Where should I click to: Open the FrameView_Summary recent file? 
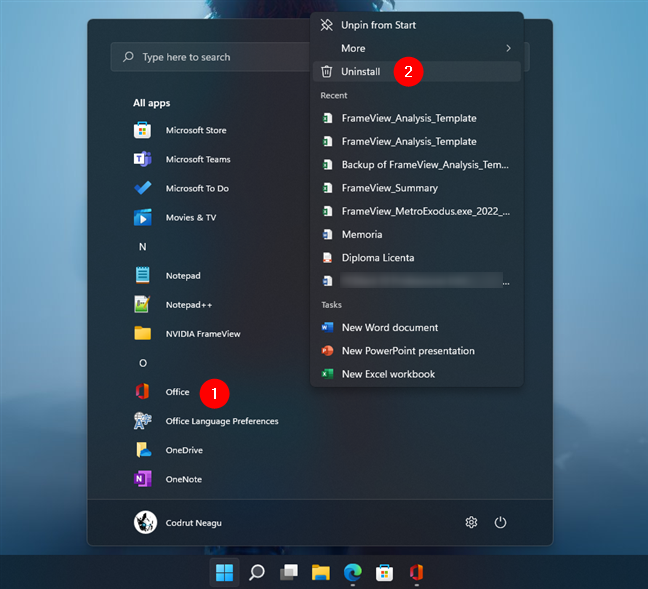click(x=417, y=188)
